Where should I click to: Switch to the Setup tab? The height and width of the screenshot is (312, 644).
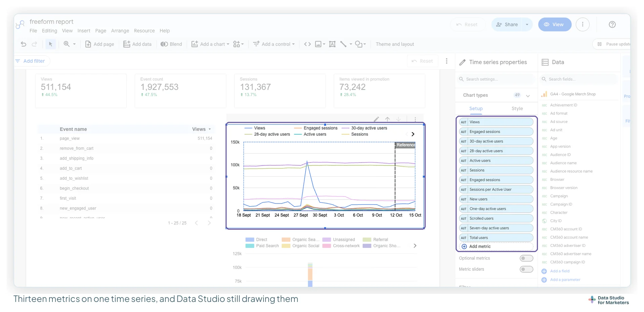click(x=476, y=108)
